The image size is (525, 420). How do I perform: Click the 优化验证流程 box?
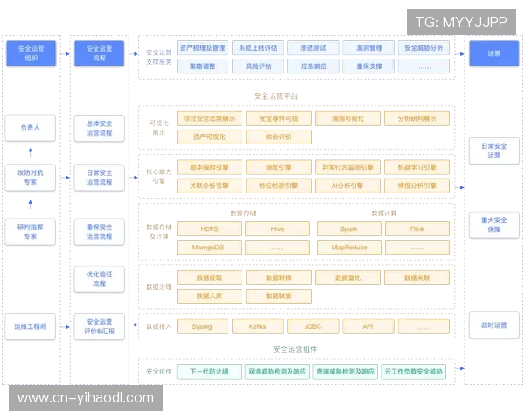(98, 279)
